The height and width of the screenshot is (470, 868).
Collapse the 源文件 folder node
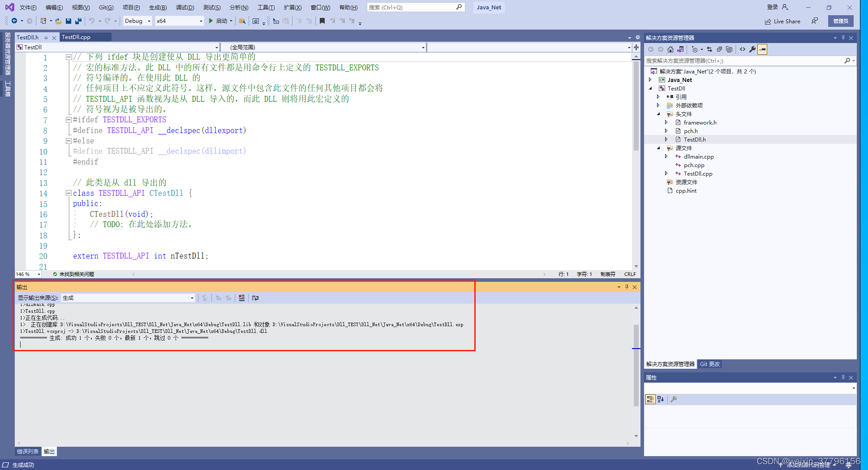coord(658,148)
